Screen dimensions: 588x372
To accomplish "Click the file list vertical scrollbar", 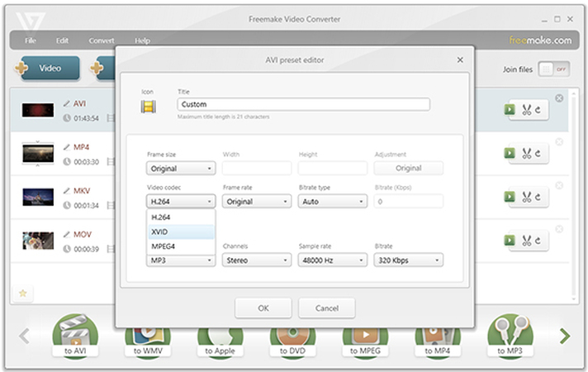I will tap(573, 195).
